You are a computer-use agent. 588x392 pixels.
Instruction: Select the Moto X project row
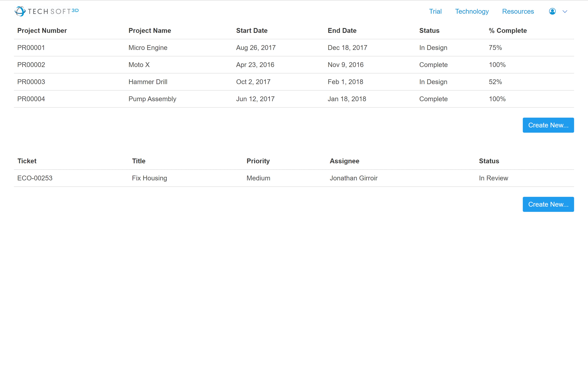point(139,65)
